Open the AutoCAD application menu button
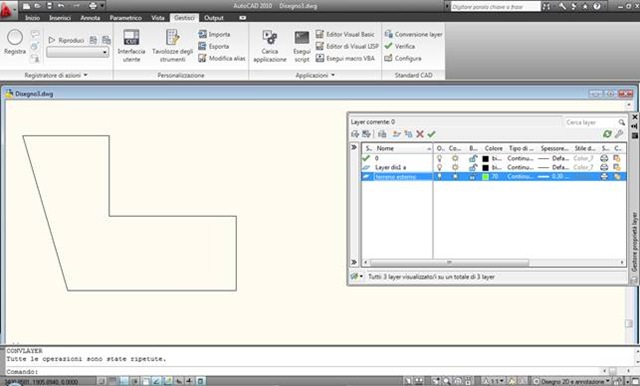The height and width of the screenshot is (386, 640). point(8,9)
